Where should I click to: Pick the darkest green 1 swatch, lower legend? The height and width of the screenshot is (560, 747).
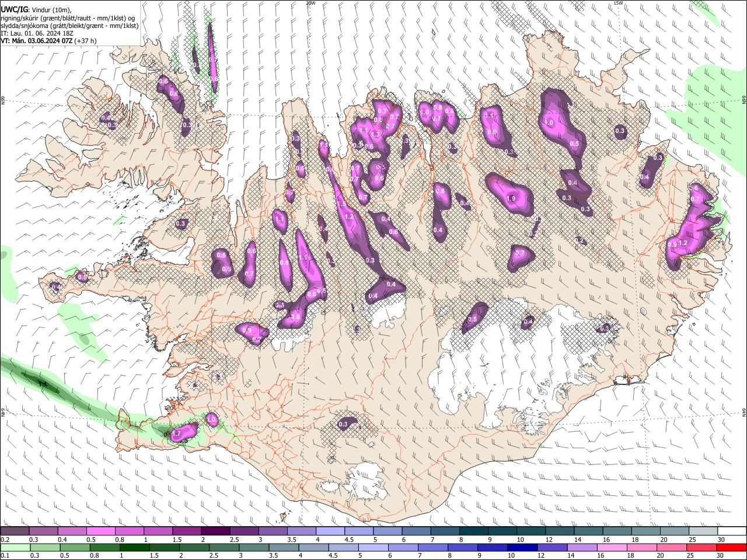pos(134,547)
